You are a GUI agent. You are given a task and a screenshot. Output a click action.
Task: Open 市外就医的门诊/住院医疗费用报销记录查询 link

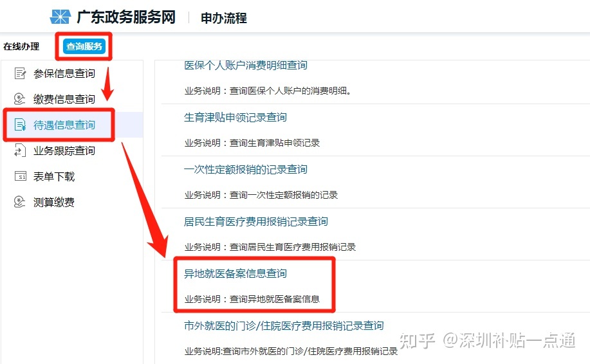coord(284,325)
